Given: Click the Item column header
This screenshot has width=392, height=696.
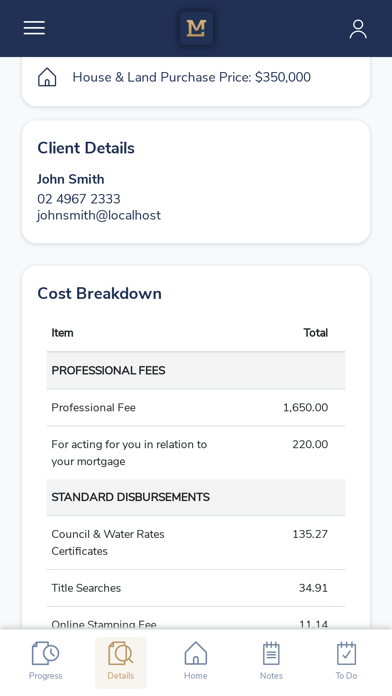Looking at the screenshot, I should click(x=62, y=333).
